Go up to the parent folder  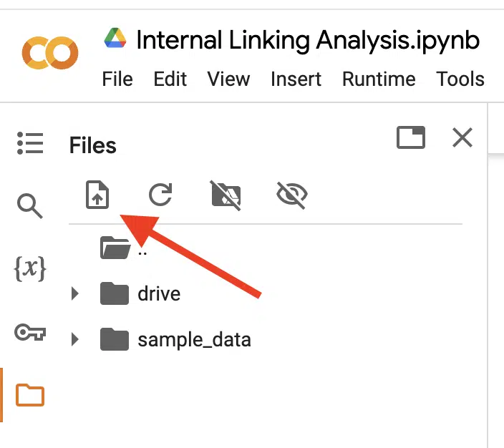[123, 248]
